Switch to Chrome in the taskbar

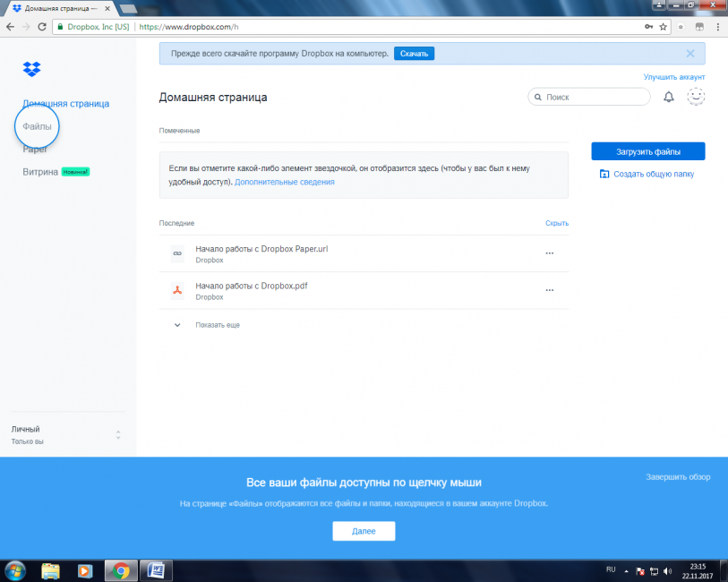coord(121,571)
